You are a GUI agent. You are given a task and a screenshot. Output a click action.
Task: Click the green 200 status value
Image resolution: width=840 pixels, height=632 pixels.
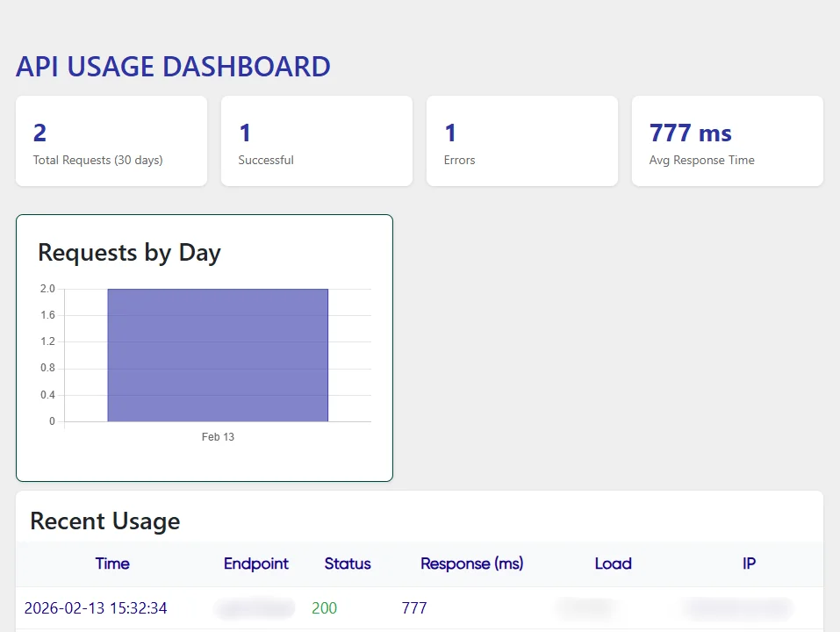(x=324, y=608)
